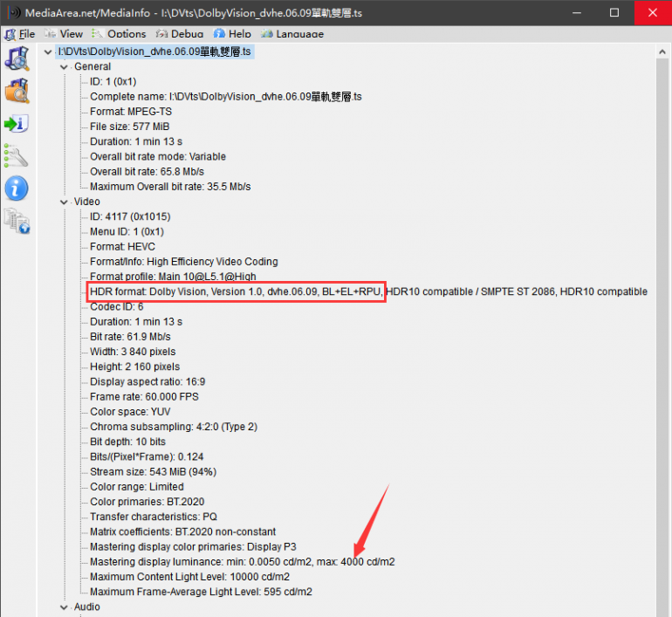This screenshot has width=672, height=617.
Task: Select row 'Matrix coefficients: BT.2020 non-constant'
Action: point(182,531)
